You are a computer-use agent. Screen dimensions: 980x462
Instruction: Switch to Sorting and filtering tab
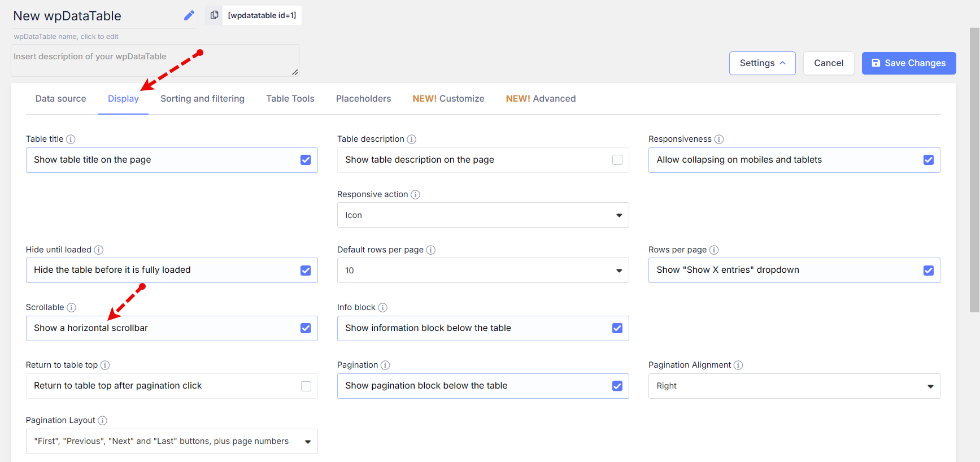202,99
